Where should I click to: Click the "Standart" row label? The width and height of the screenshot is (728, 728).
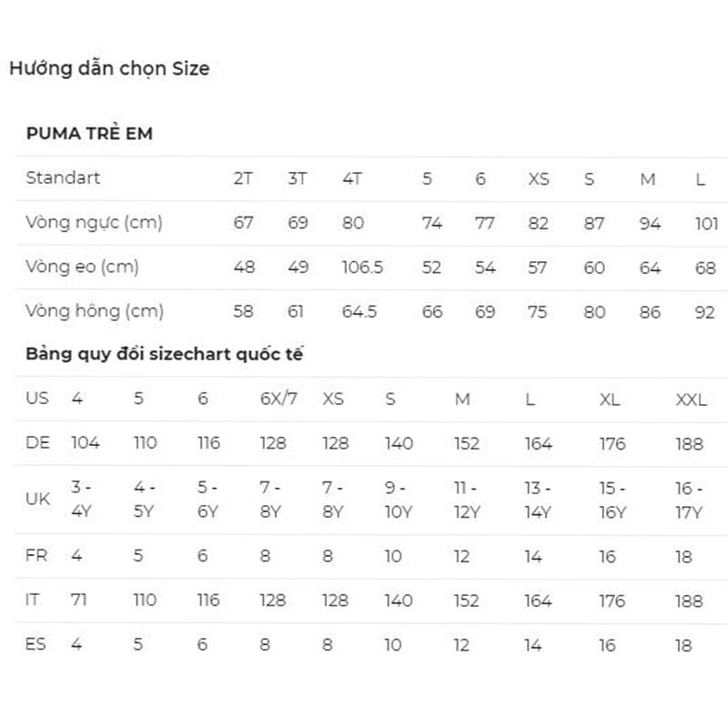click(x=63, y=177)
